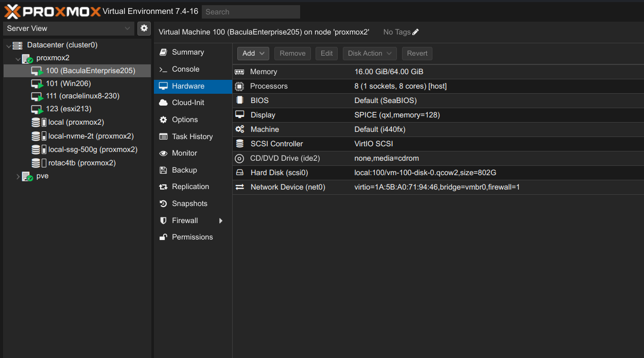
Task: Click the Revert button
Action: click(417, 54)
